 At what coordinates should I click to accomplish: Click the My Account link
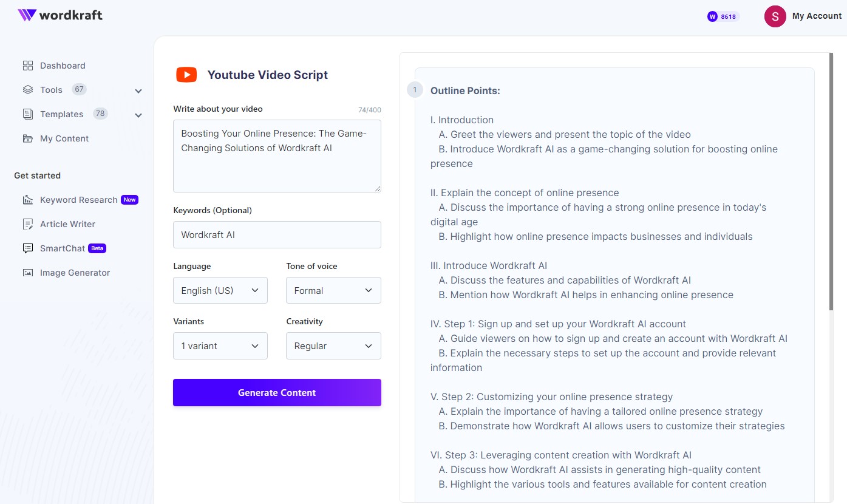coord(817,16)
